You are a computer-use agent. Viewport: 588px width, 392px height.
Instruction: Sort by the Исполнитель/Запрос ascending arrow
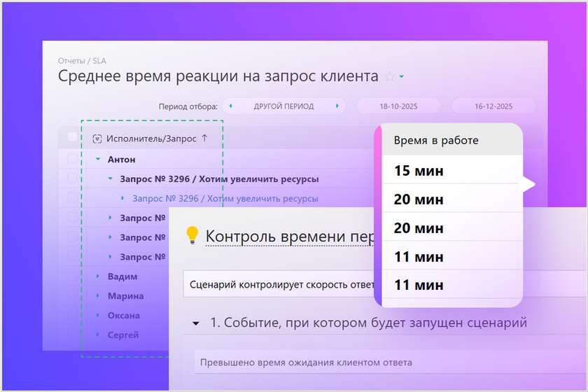[x=204, y=139]
